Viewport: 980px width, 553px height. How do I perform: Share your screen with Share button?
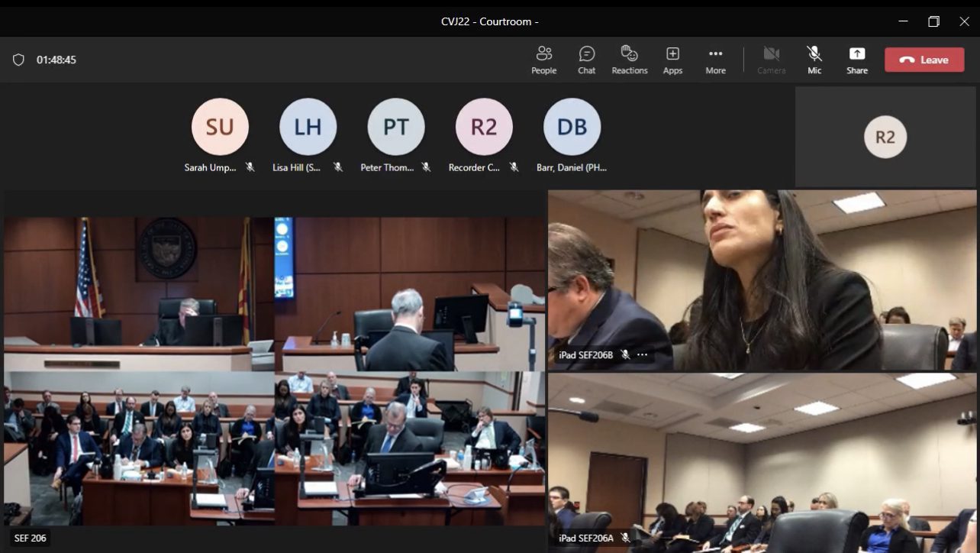[x=856, y=60]
